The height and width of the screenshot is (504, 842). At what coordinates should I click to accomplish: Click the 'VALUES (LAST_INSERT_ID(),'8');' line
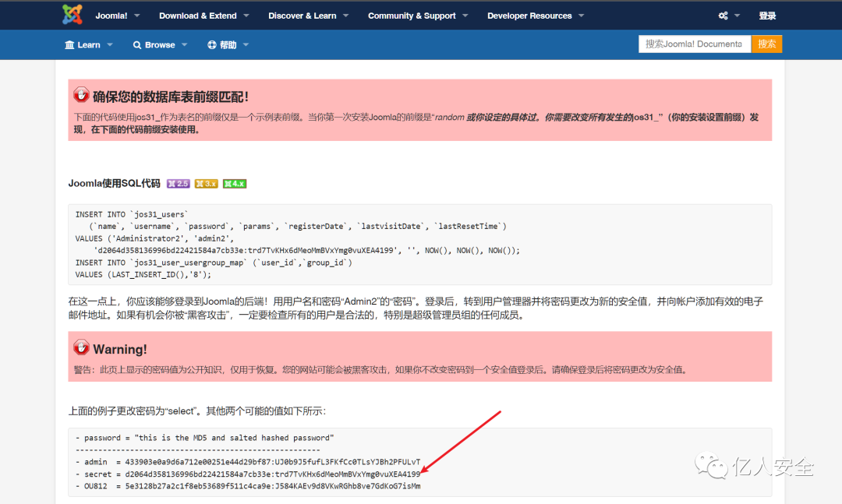point(143,274)
